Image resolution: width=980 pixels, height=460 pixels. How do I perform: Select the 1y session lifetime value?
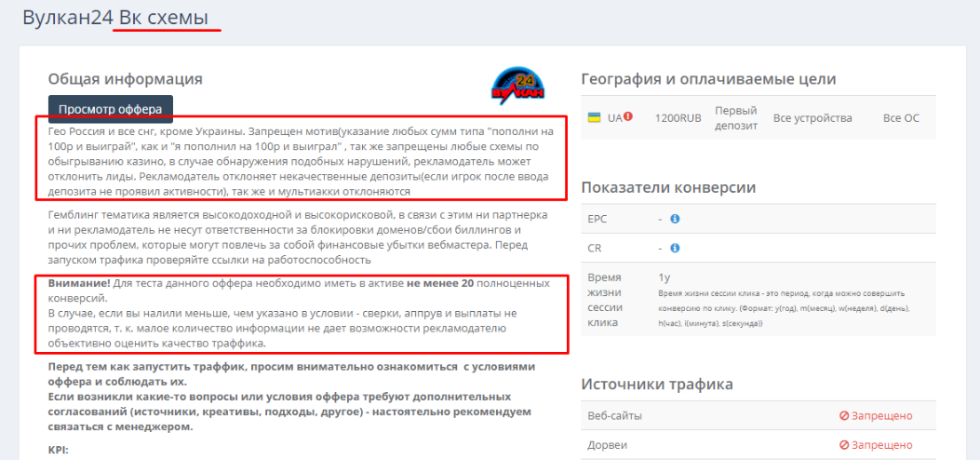[664, 277]
